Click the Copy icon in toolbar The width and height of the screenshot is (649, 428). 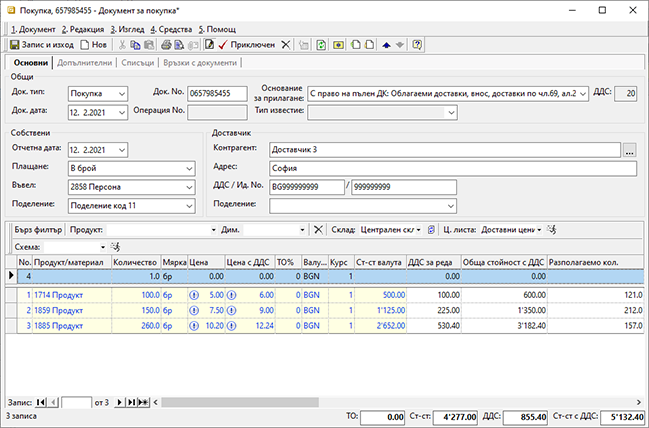coord(136,45)
